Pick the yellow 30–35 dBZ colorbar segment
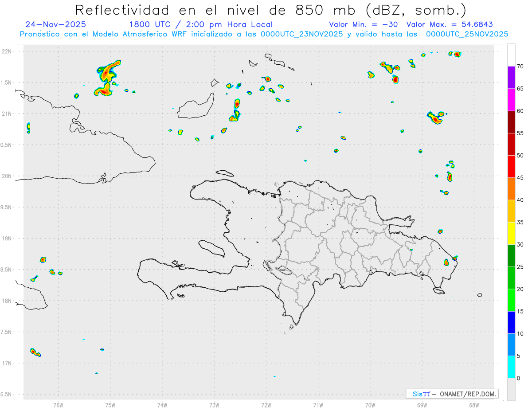The width and height of the screenshot is (532, 411). (511, 233)
